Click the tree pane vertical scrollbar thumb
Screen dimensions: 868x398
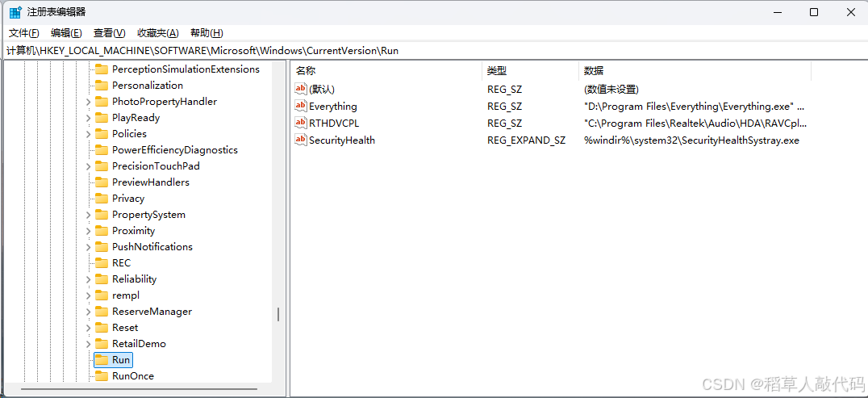point(278,315)
